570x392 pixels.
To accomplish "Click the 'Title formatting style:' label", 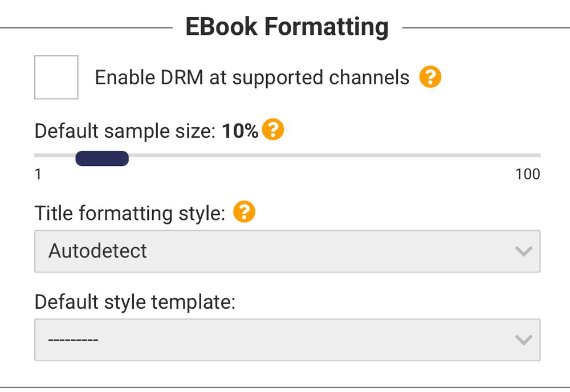I will 130,213.
